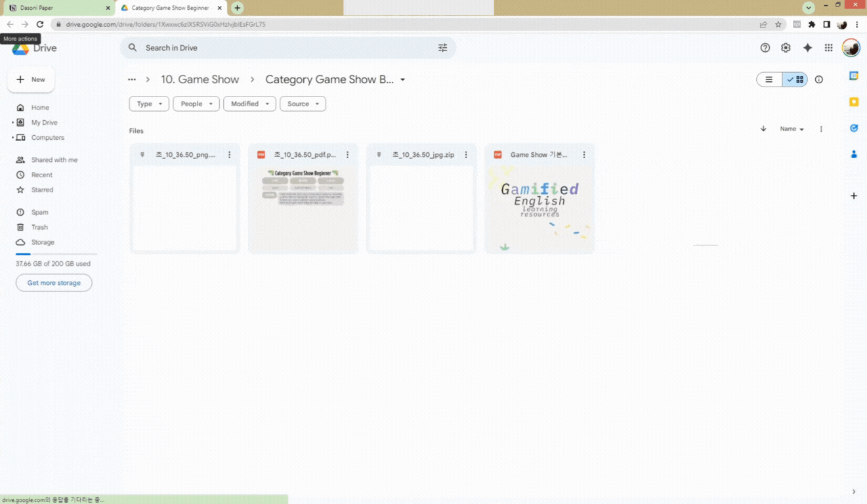867x504 pixels.
Task: Open more options for Game Show file
Action: coord(583,155)
